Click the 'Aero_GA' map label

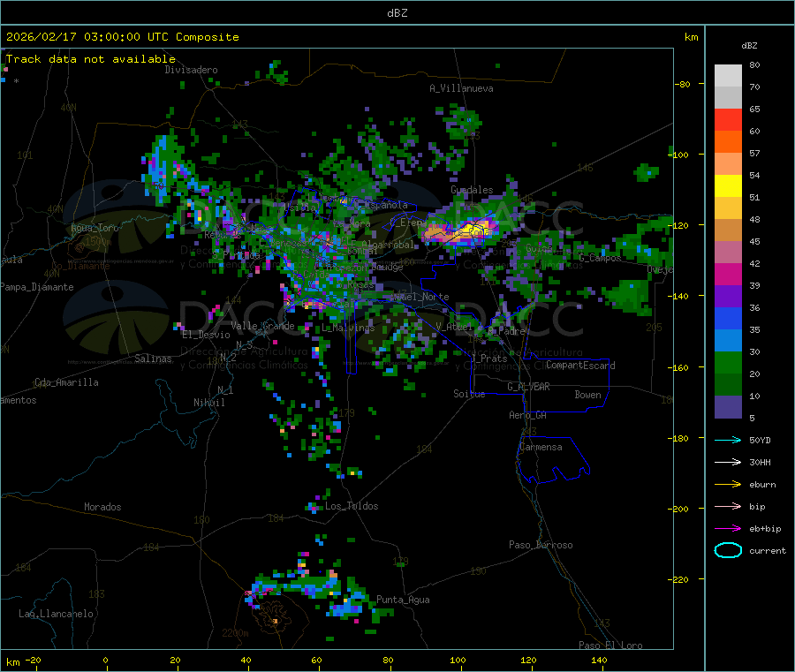pos(528,415)
